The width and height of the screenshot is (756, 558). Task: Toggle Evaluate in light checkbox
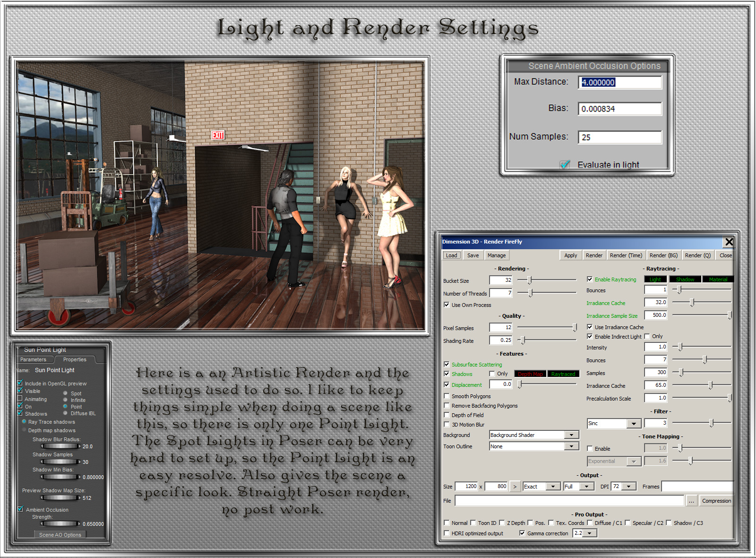[565, 165]
